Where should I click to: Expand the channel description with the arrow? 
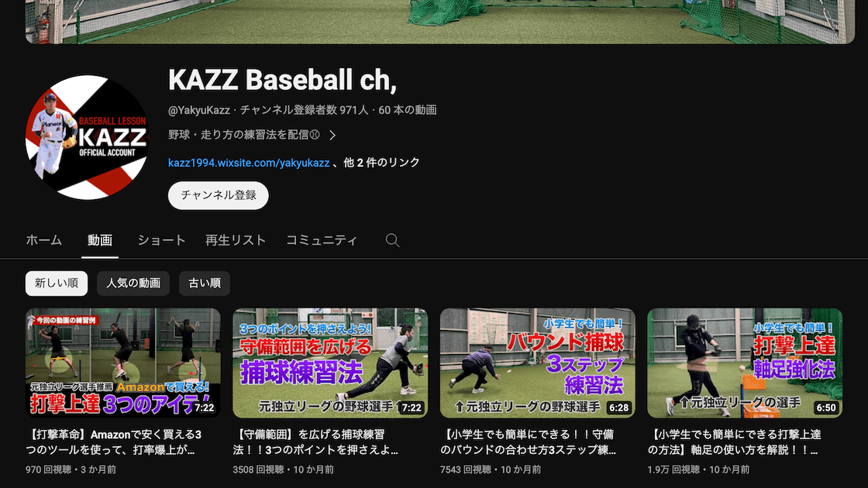333,133
